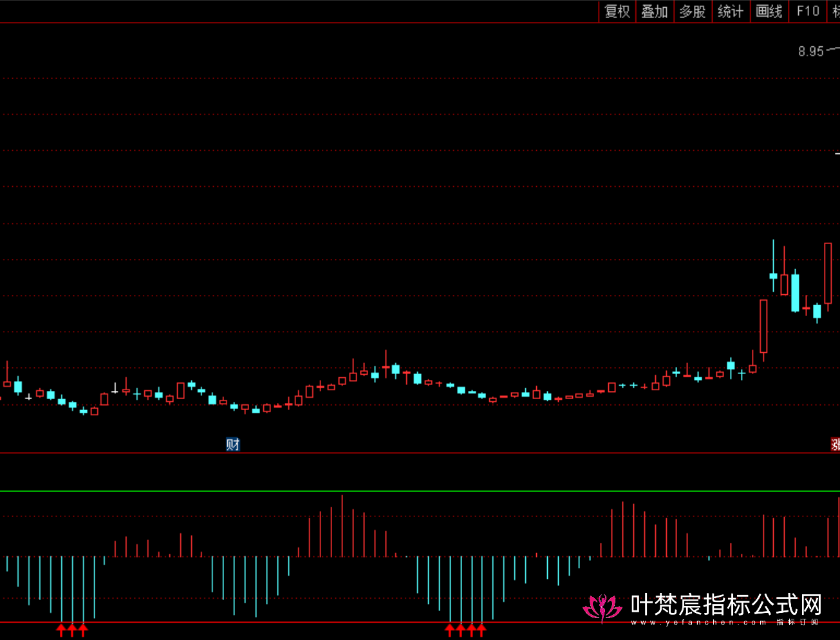Open the 叠加 overlay option
This screenshot has width=840, height=640.
[x=655, y=12]
